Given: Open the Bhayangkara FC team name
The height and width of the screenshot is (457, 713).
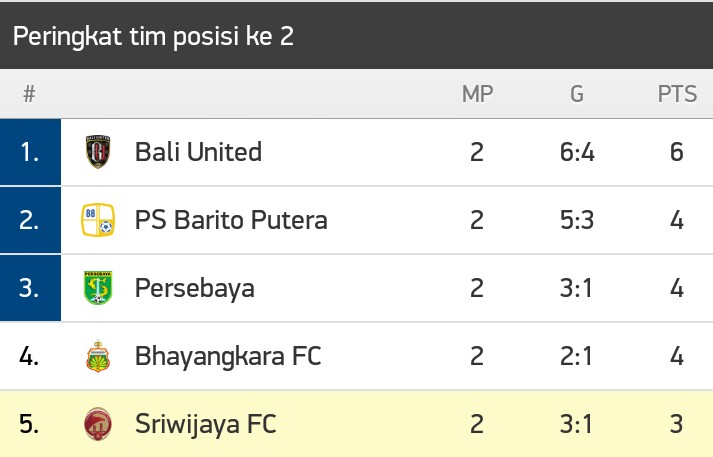Looking at the screenshot, I should pyautogui.click(x=228, y=356).
